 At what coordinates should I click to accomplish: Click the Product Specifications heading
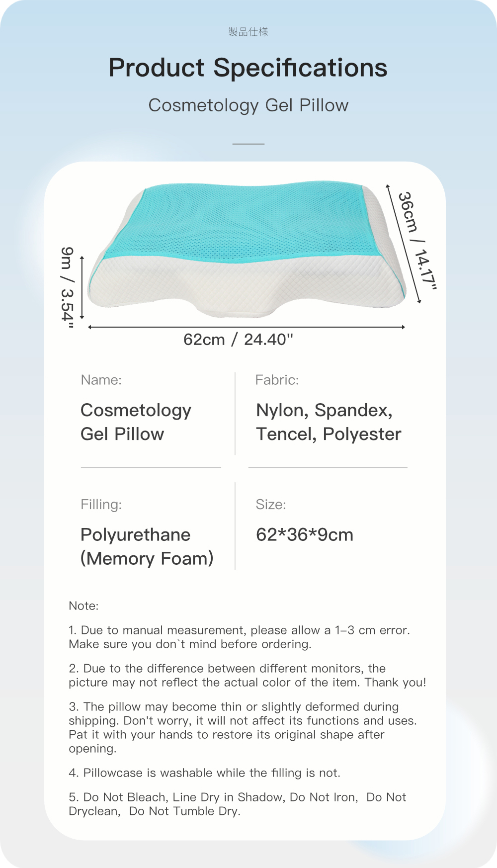(248, 68)
